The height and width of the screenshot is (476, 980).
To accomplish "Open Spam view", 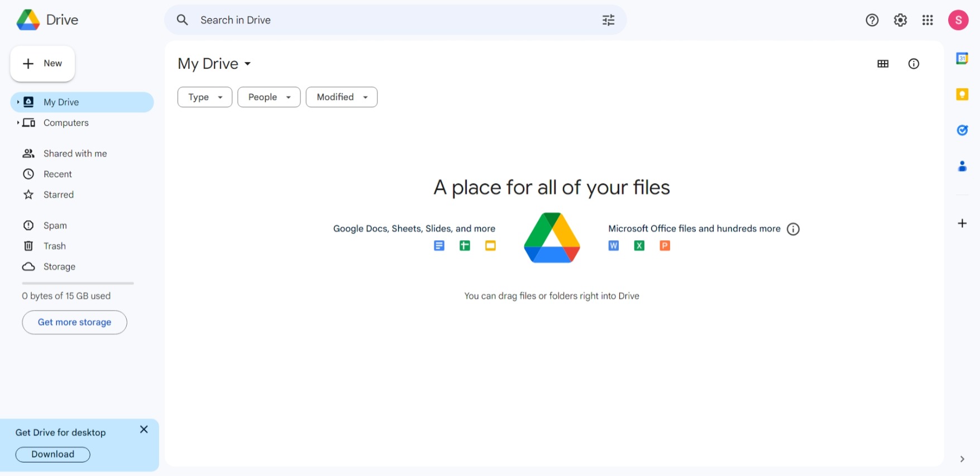I will click(82, 226).
